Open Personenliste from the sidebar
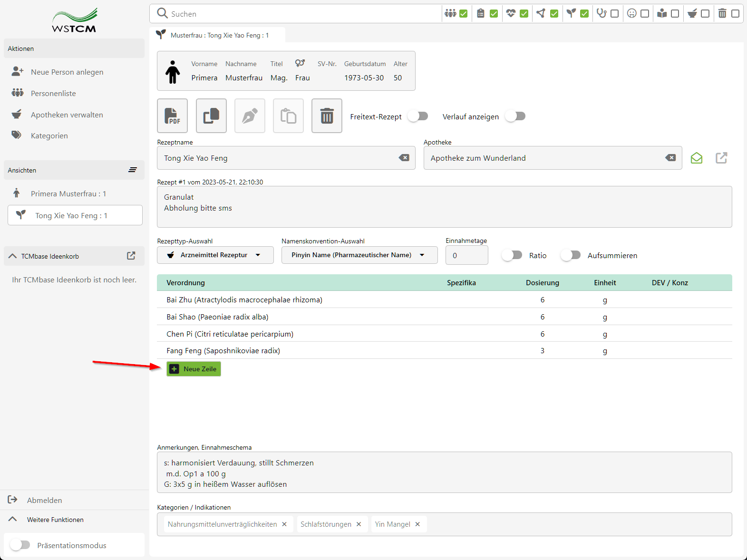The height and width of the screenshot is (560, 747). coord(53,93)
